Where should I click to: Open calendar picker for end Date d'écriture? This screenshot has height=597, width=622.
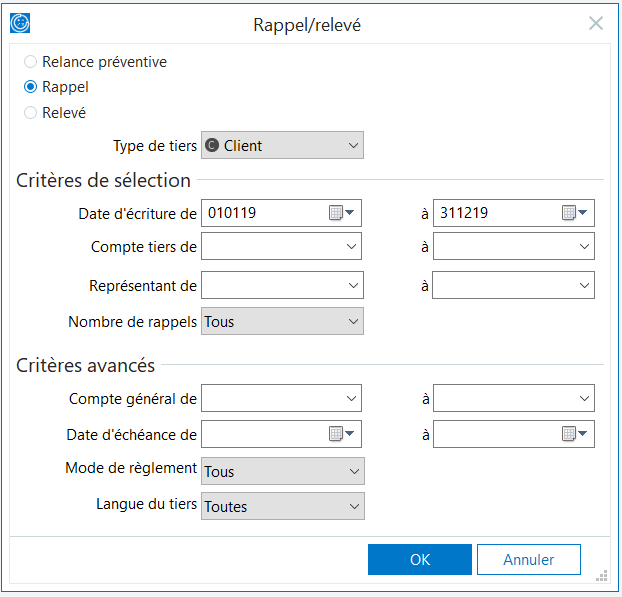(574, 213)
